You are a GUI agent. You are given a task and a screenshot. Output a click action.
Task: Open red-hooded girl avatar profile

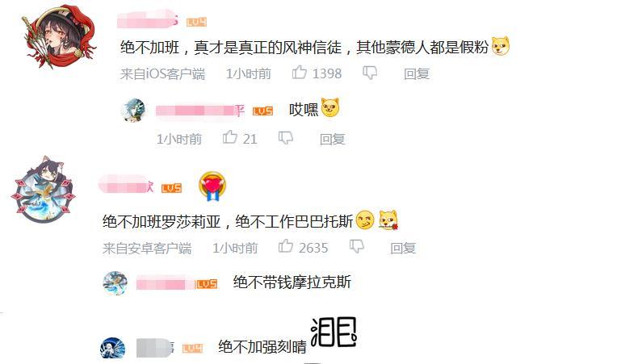60,36
